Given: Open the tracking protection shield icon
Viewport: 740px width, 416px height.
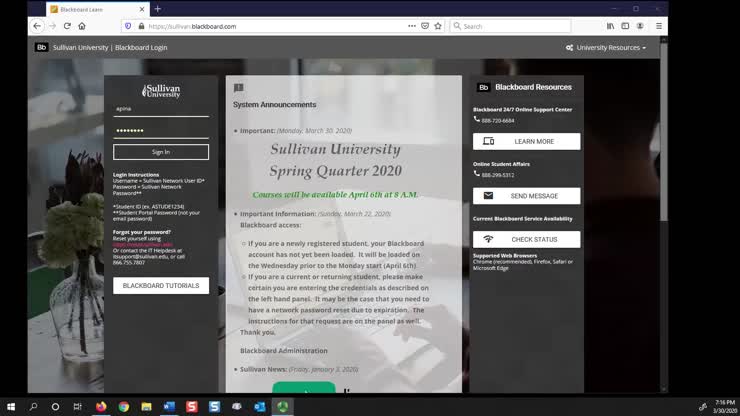Looking at the screenshot, I should click(128, 26).
